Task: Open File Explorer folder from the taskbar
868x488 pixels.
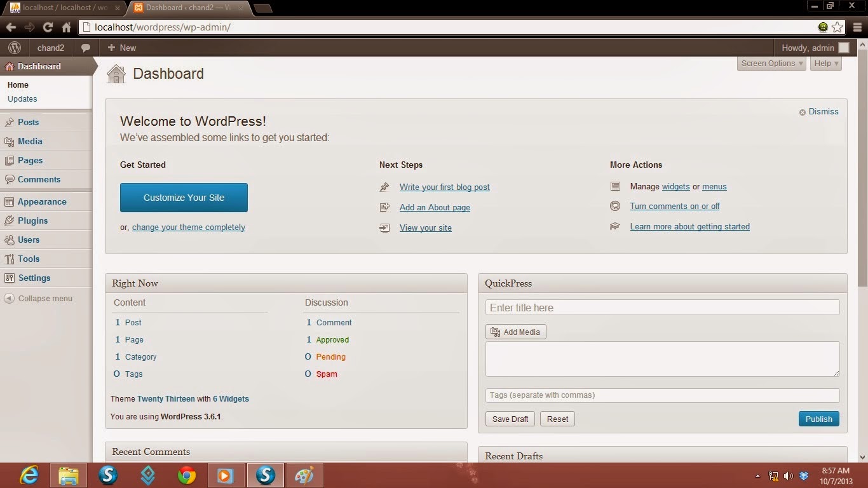Action: tap(69, 475)
